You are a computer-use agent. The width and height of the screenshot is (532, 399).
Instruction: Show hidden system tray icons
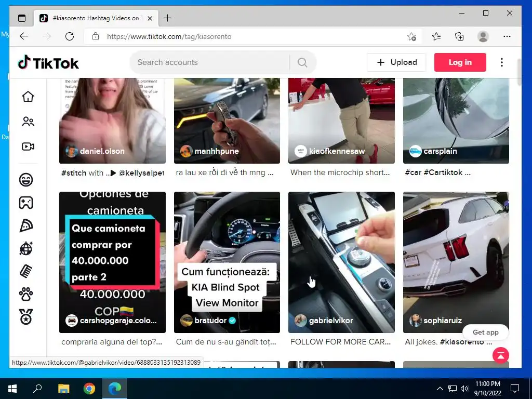tap(440, 389)
